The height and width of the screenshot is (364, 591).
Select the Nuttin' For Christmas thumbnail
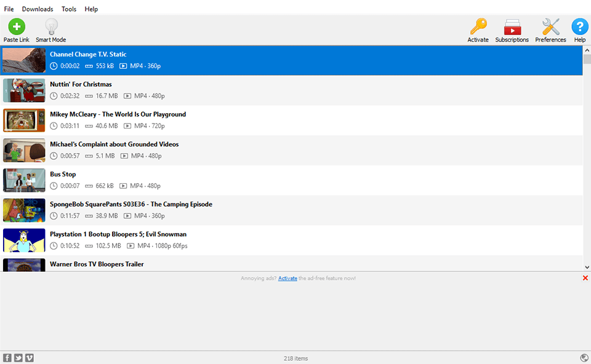[24, 90]
